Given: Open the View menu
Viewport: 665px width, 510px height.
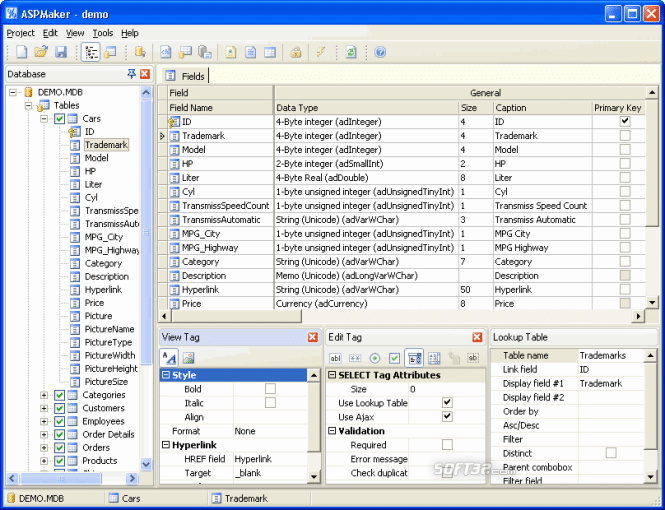Looking at the screenshot, I should [x=75, y=33].
